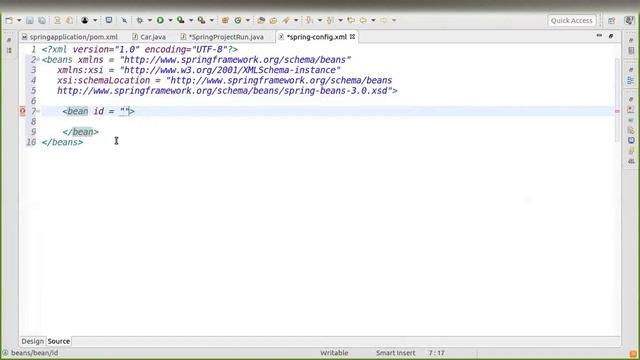Screen dimensions: 640x360
Task: Click the Last Edit Location icon
Action: pos(351,20)
